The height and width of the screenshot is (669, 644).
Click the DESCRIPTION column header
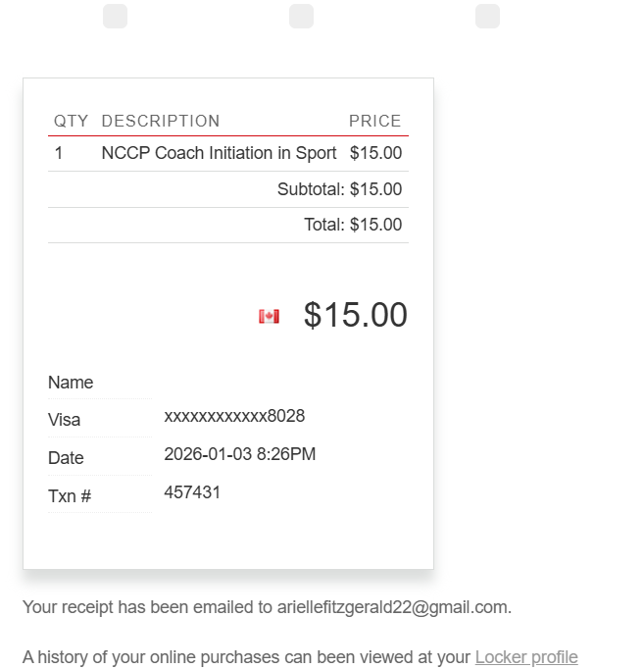161,122
